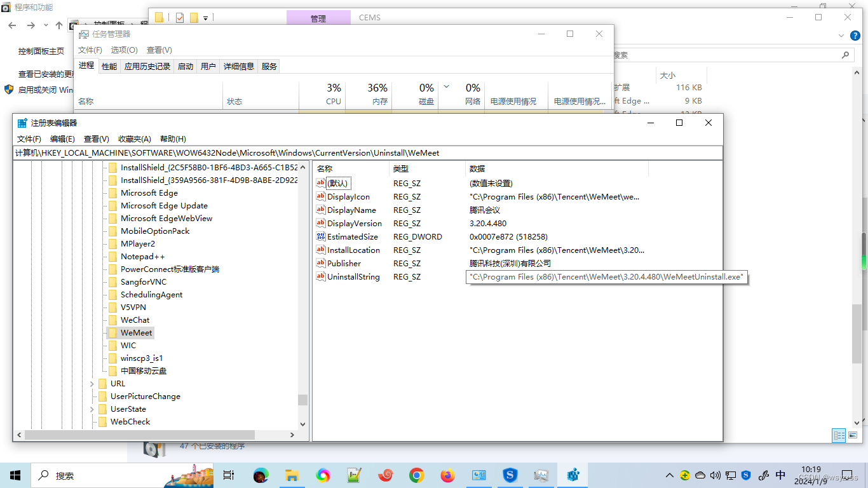
Task: Go back in Programs and Features window
Action: point(12,25)
